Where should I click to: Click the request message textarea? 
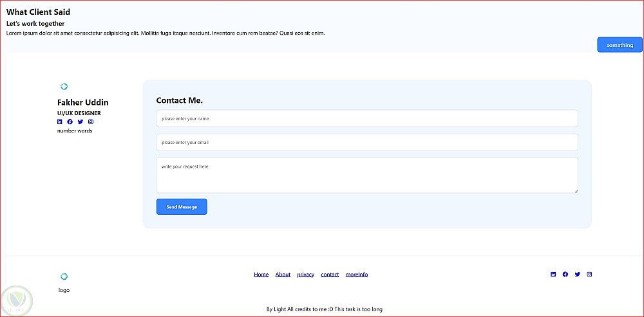(367, 175)
